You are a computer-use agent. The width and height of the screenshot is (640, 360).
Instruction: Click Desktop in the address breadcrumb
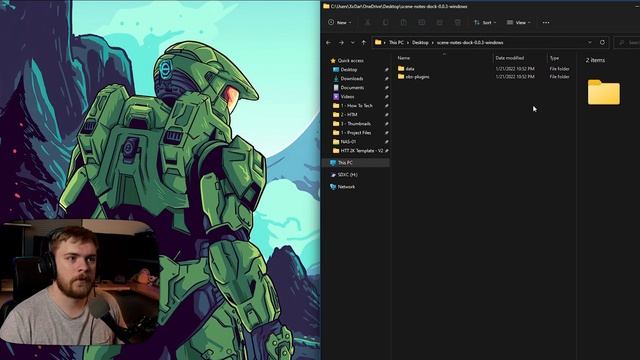point(420,42)
